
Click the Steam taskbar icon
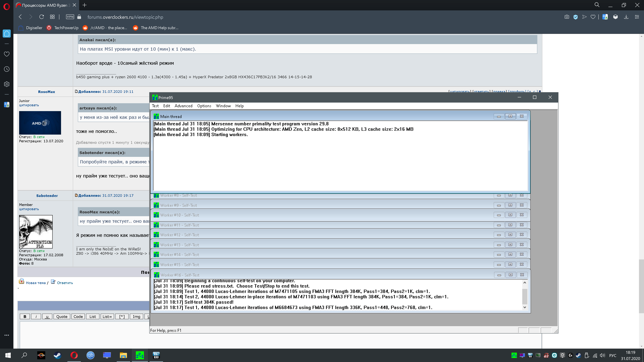pos(58,355)
